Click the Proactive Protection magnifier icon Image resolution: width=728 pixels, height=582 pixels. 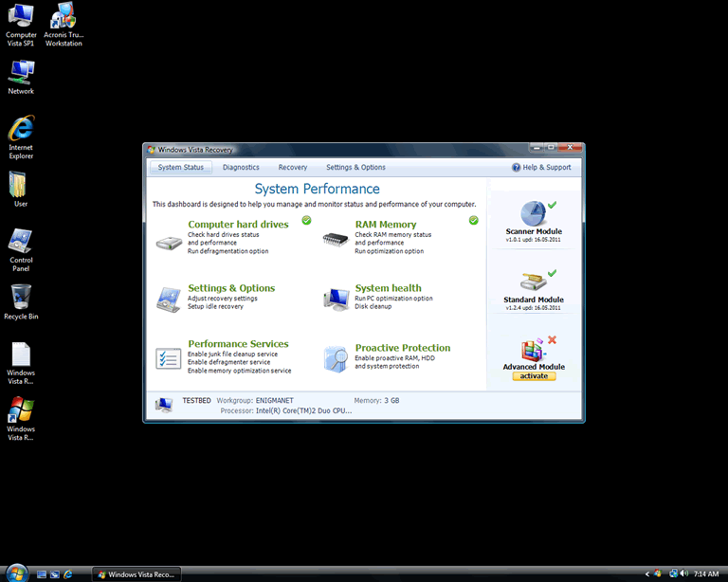[336, 358]
